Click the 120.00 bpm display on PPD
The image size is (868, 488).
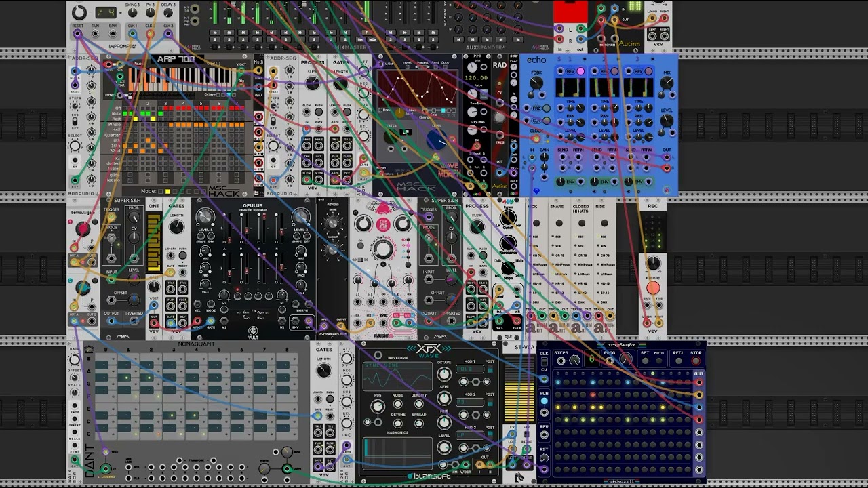(477, 78)
